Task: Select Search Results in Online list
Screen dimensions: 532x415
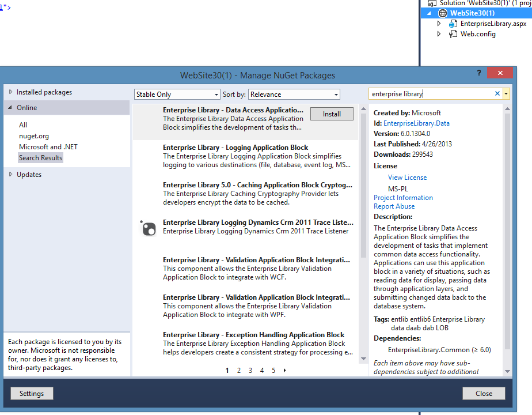Action: coord(41,158)
